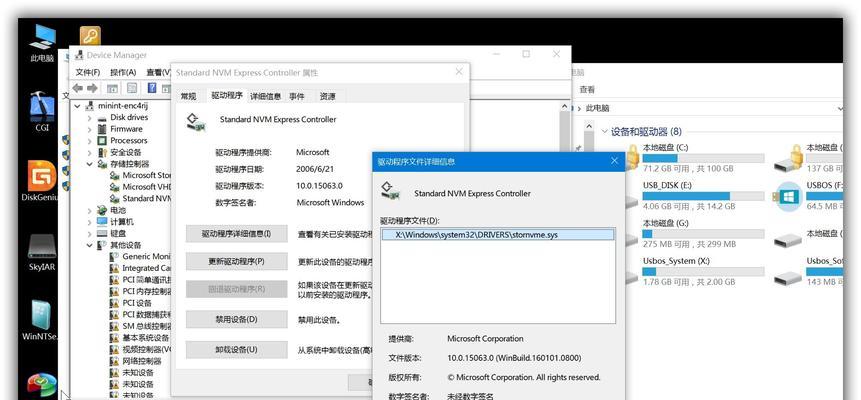
Task: Click the Device Manager title bar icon
Action: pyautogui.click(x=79, y=55)
